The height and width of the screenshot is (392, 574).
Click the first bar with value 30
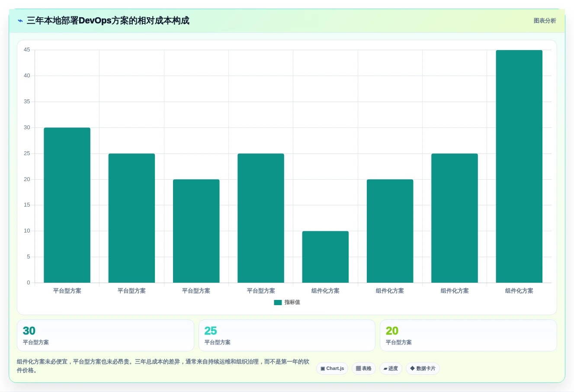(67, 205)
